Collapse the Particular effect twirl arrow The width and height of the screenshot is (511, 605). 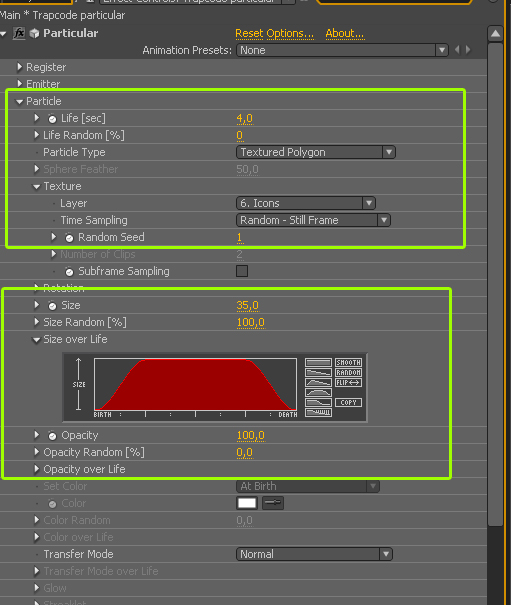point(3,34)
